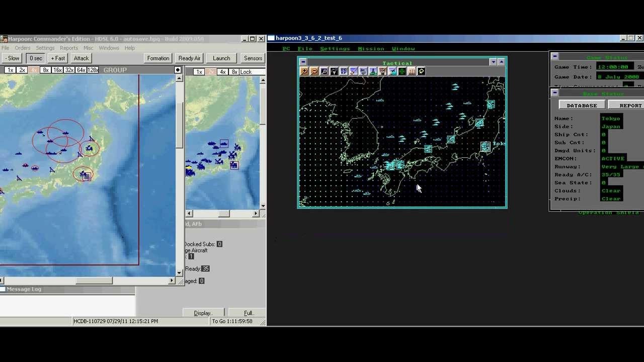Set left map zoom to 32x
Viewport: 644px width, 362px height.
(x=69, y=70)
